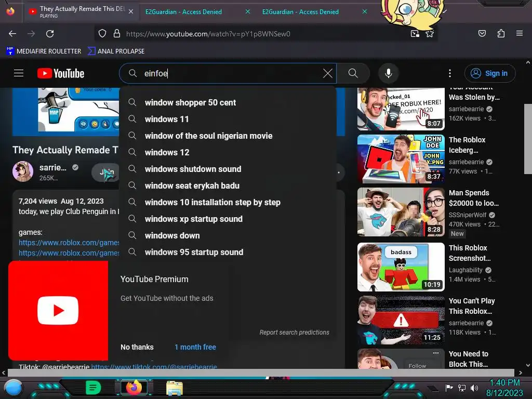Open volume control in system tray
The image size is (532, 399).
[474, 388]
